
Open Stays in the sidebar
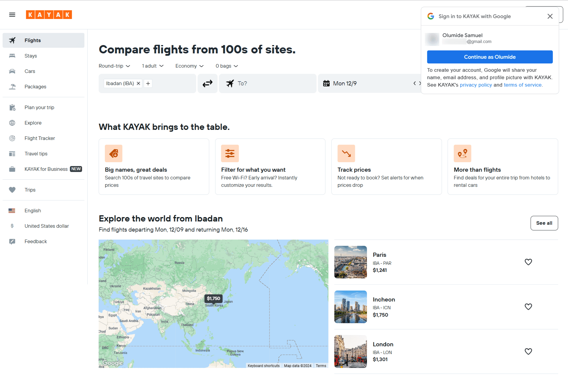44,56
